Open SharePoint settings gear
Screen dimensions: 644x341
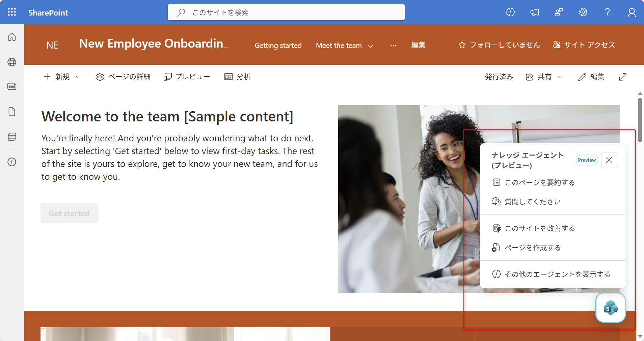tap(583, 12)
